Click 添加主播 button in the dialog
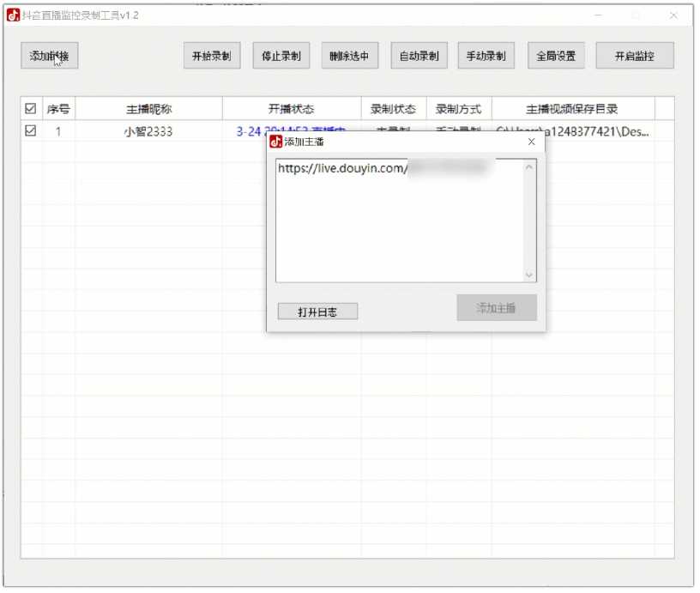 pos(497,308)
